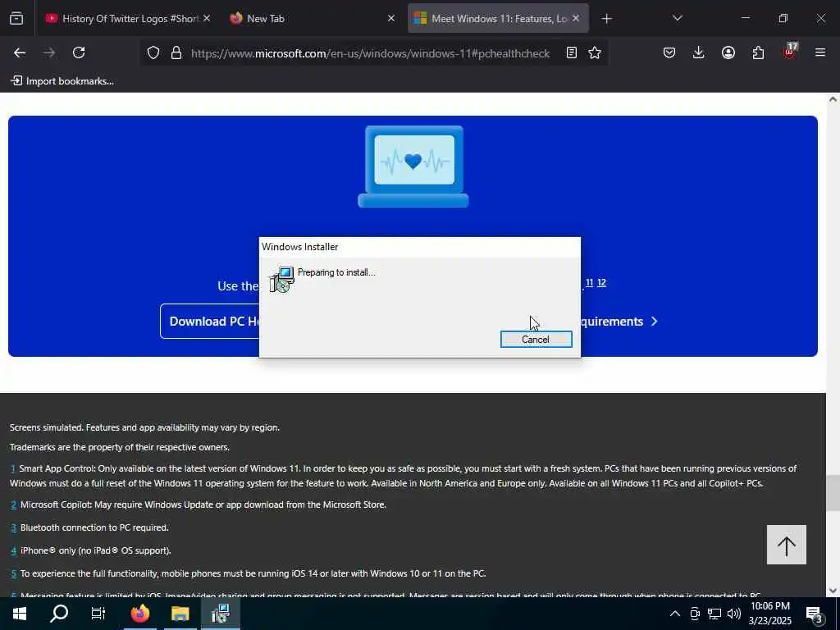Switch to the New Tab tab
Viewport: 840px width, 630px height.
tap(313, 18)
